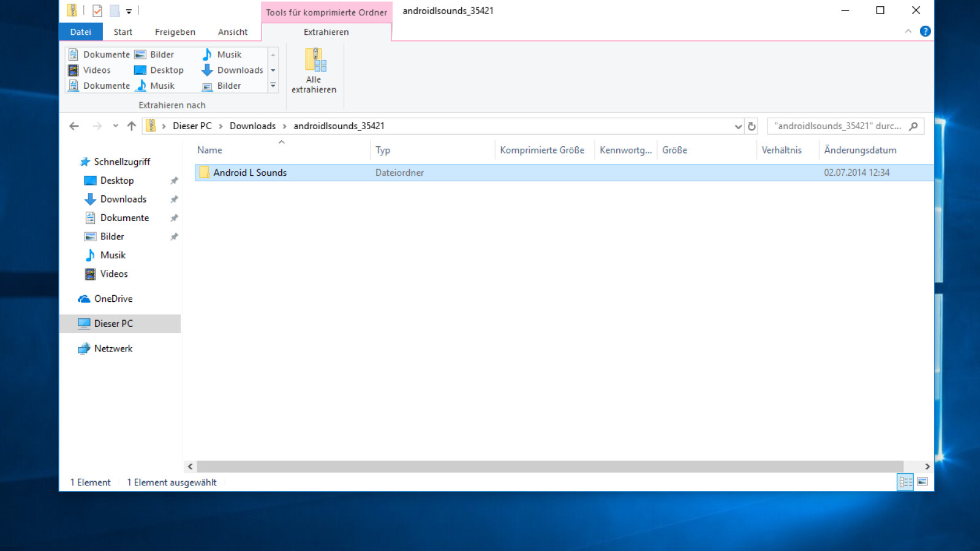The image size is (980, 551).
Task: Expand the address bar history dropdown
Action: [x=738, y=126]
